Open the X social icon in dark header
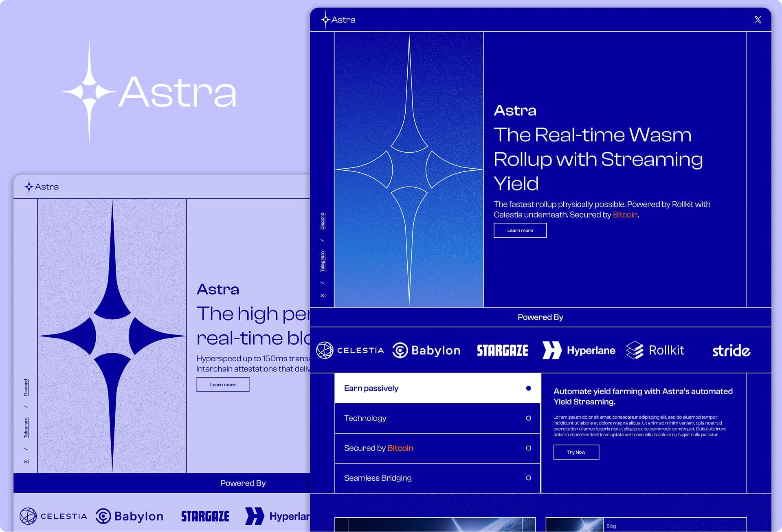Image resolution: width=782 pixels, height=532 pixels. 758,20
